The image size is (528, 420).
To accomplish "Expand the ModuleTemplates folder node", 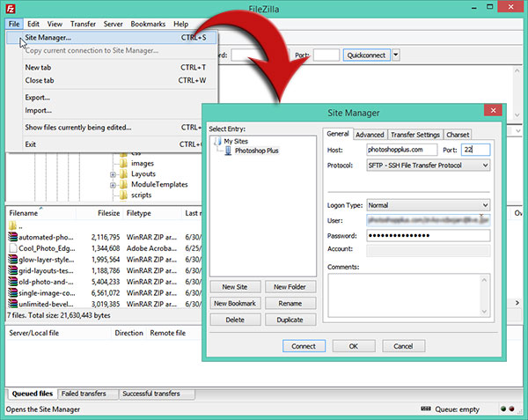I will pos(113,185).
